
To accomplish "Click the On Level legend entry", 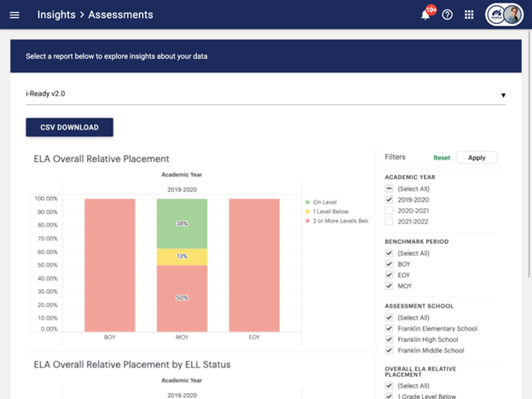I will pos(321,202).
